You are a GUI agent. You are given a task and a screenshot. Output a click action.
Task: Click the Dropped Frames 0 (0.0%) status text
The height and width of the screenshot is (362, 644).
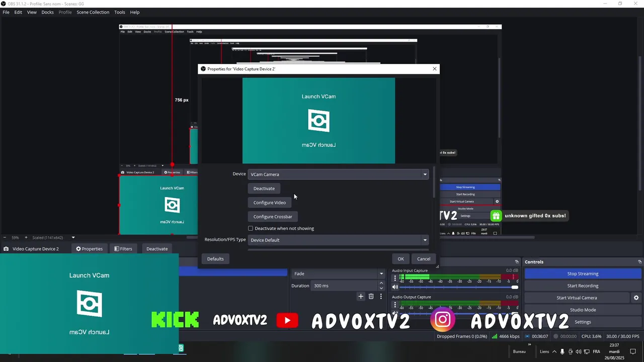point(462,336)
